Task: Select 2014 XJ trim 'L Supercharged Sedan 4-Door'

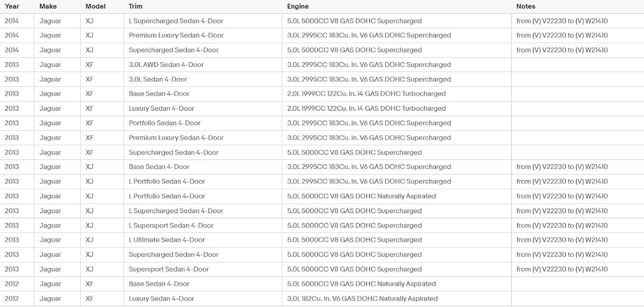Action: (176, 21)
